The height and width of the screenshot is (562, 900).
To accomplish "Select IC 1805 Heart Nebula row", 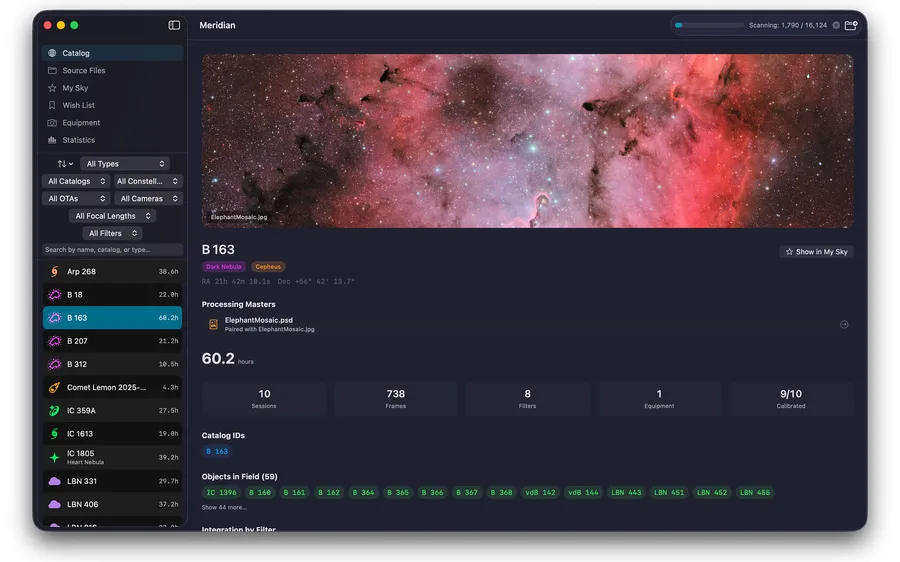I will coord(112,458).
